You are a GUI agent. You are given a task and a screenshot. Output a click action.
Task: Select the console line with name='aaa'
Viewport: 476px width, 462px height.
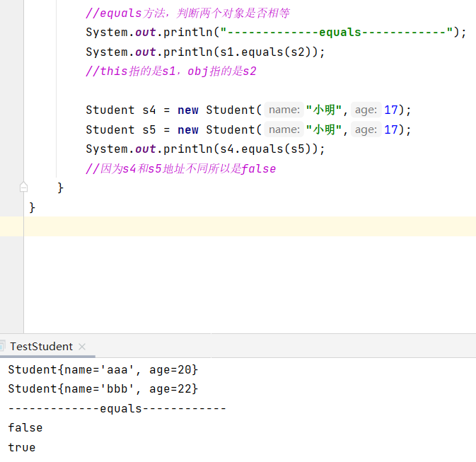103,370
